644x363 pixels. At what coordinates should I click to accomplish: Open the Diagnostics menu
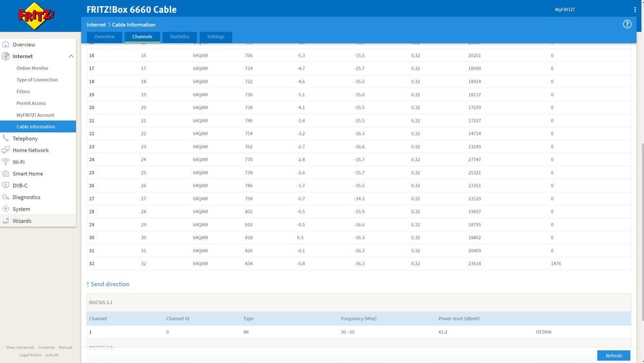click(x=26, y=197)
